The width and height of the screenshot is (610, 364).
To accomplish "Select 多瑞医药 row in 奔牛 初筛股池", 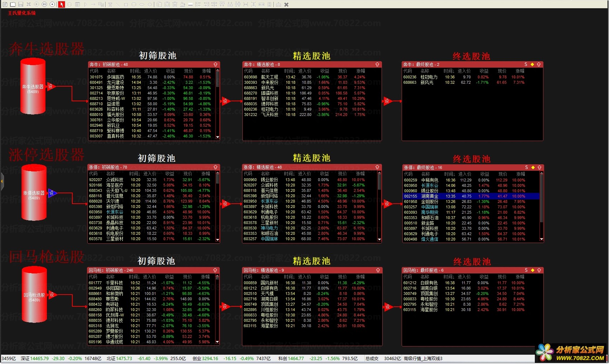I will pos(152,77).
